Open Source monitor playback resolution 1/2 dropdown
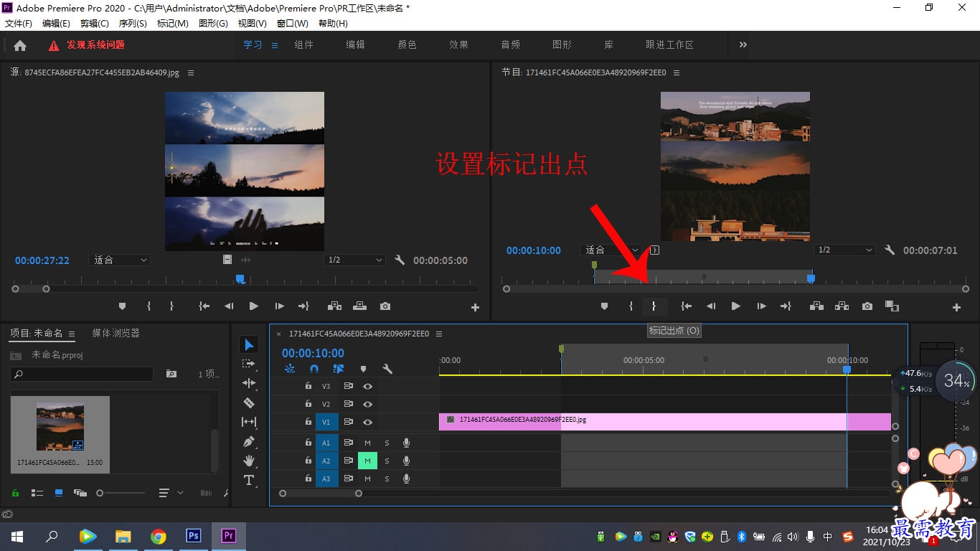Image resolution: width=980 pixels, height=551 pixels. point(354,260)
